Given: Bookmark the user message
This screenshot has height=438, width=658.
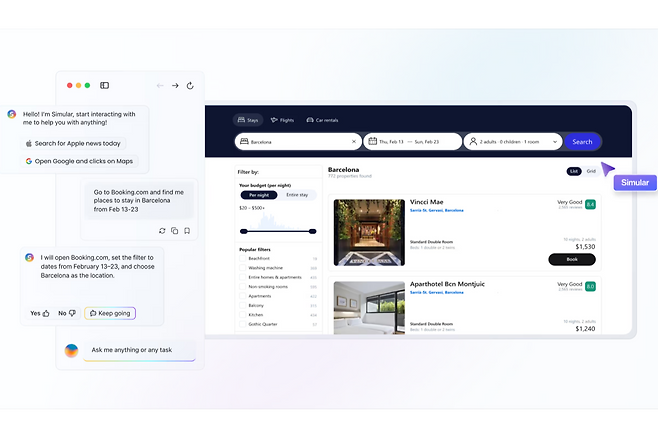Looking at the screenshot, I should click(186, 231).
